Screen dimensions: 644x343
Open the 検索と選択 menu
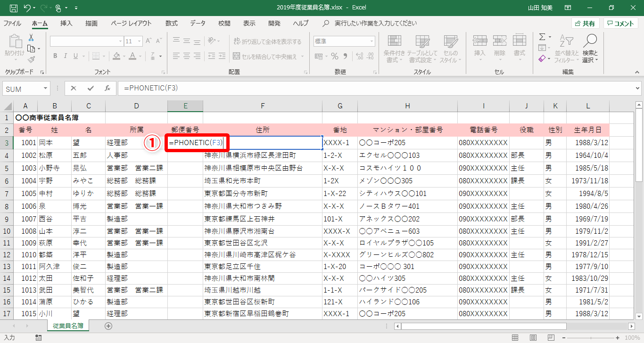pos(590,49)
